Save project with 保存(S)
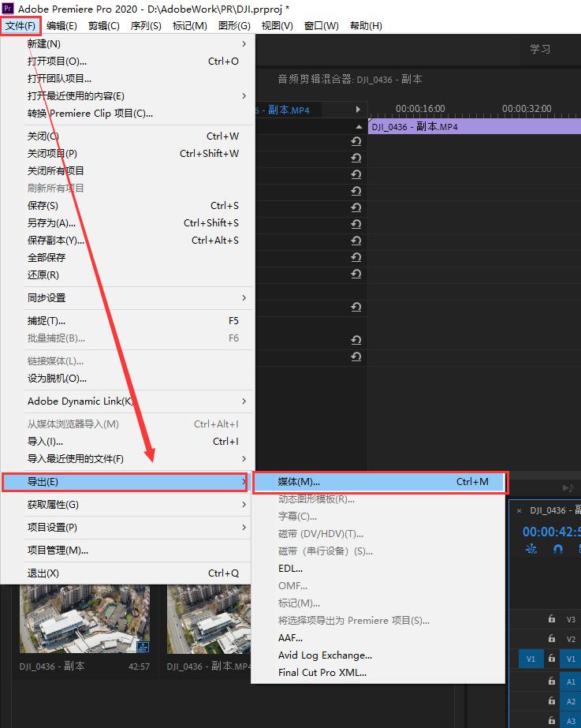This screenshot has height=728, width=581. (128, 206)
